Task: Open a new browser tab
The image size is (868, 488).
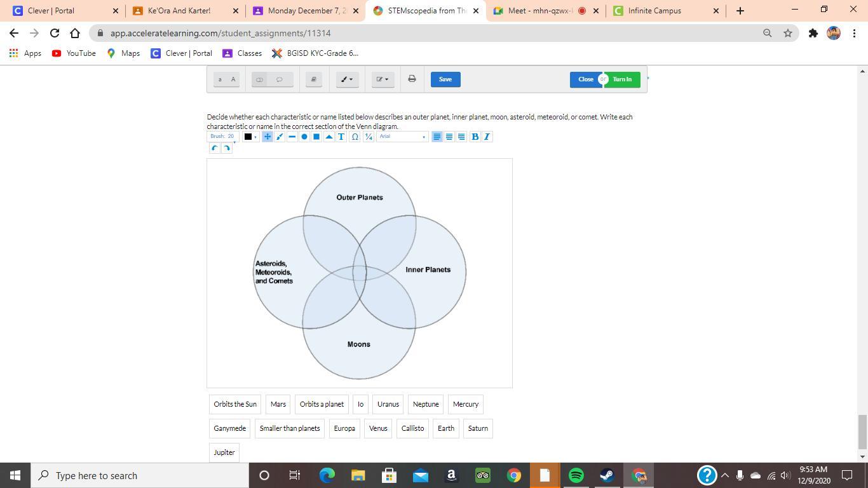Action: coord(740,11)
